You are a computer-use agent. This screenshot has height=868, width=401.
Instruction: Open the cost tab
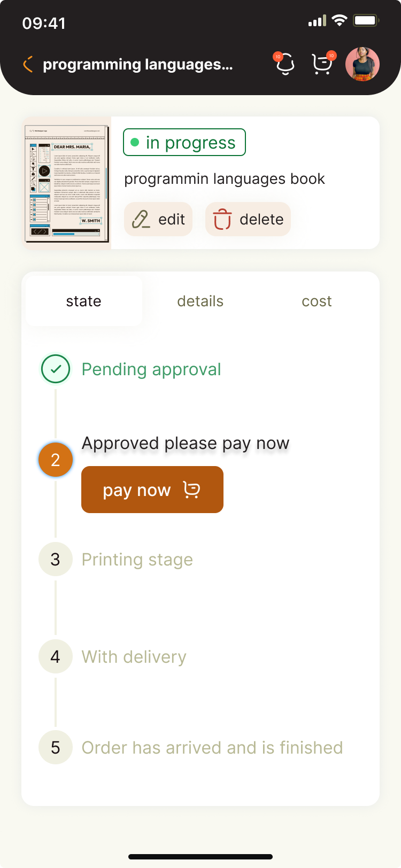pos(317,301)
